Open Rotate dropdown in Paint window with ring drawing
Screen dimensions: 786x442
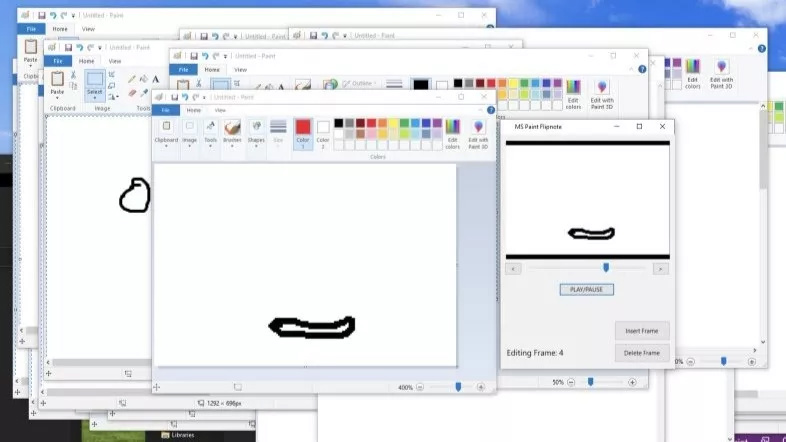point(113,97)
